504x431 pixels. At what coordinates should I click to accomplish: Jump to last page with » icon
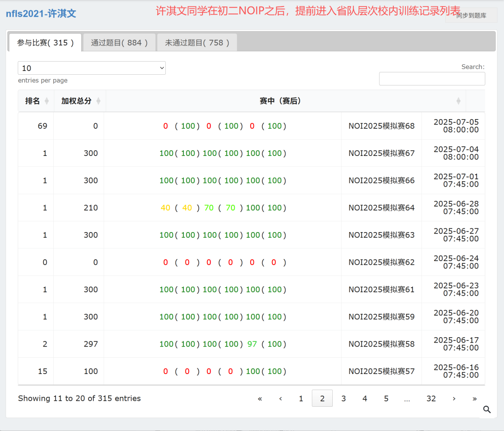pyautogui.click(x=475, y=398)
